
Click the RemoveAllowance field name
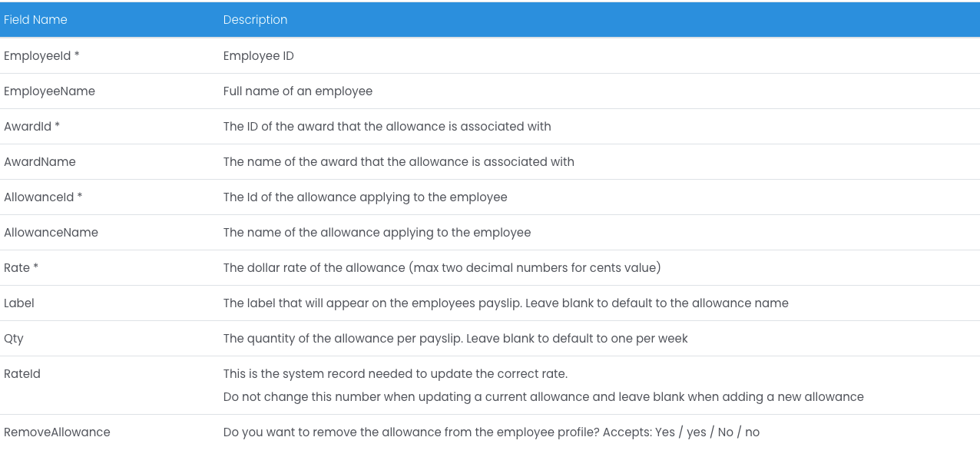(x=57, y=432)
